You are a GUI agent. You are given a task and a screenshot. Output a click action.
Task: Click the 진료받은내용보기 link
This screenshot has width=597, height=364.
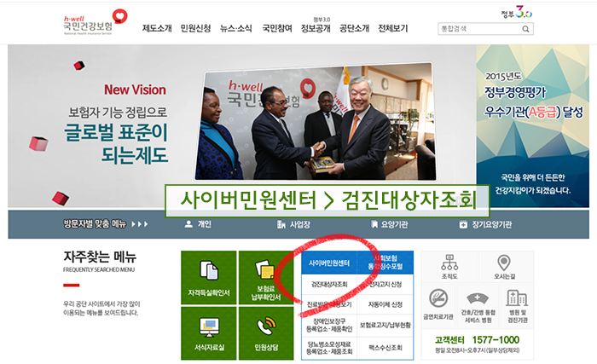(x=329, y=304)
